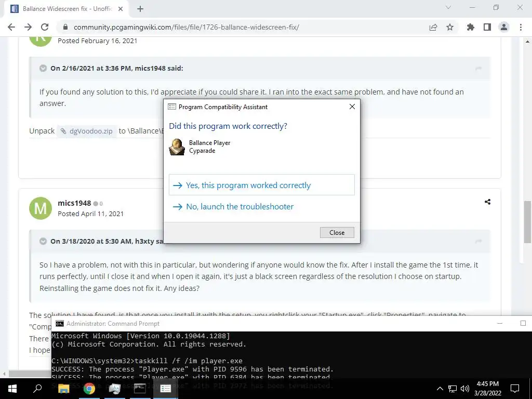This screenshot has height=399, width=532.
Task: Open the Chrome profile avatar
Action: pos(504,27)
